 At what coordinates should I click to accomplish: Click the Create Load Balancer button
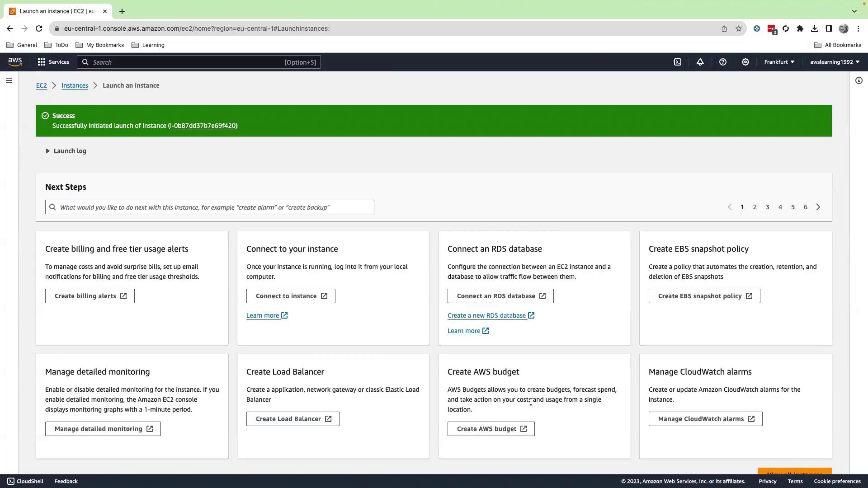tap(292, 419)
